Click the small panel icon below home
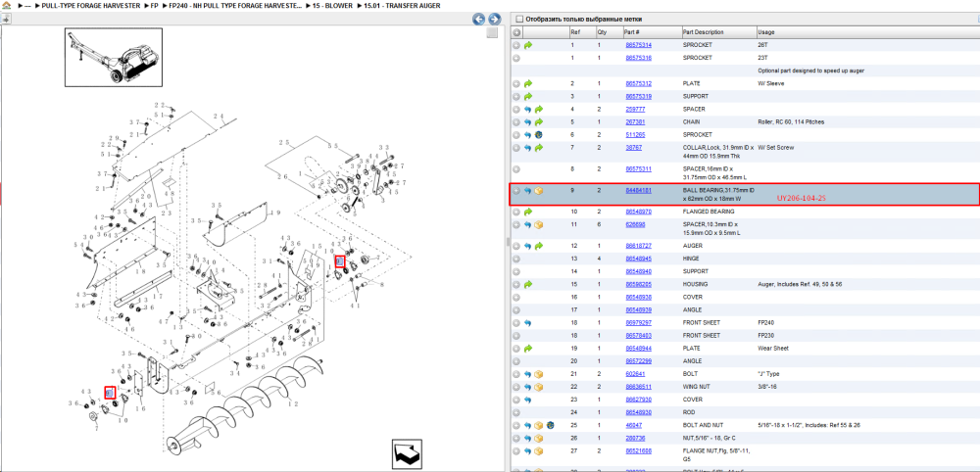 (6, 19)
